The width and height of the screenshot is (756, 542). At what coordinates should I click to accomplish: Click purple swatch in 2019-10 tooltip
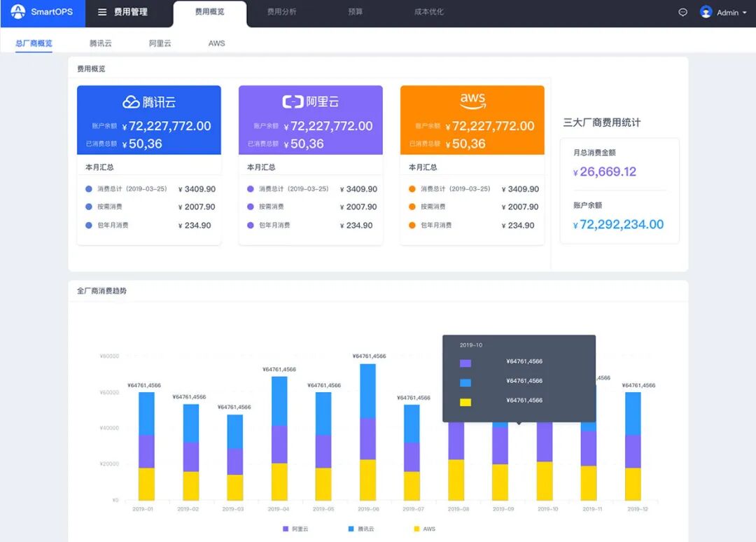point(465,363)
